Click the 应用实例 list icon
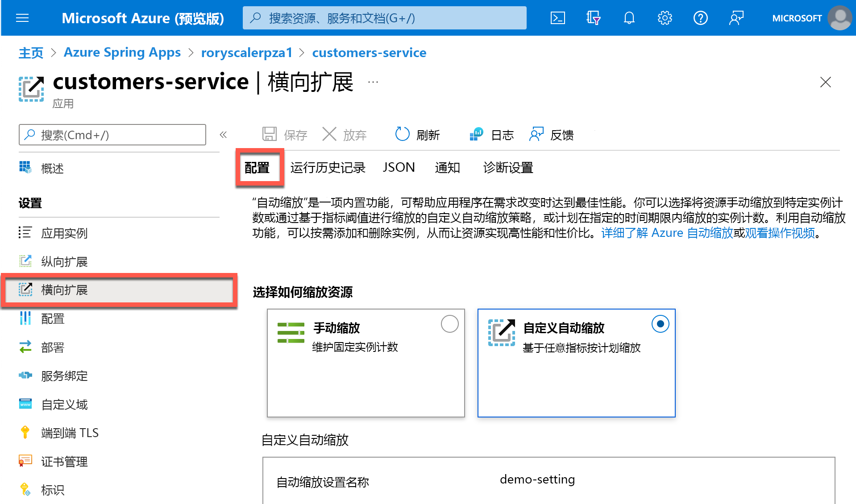Viewport: 856px width, 504px height. tap(25, 232)
